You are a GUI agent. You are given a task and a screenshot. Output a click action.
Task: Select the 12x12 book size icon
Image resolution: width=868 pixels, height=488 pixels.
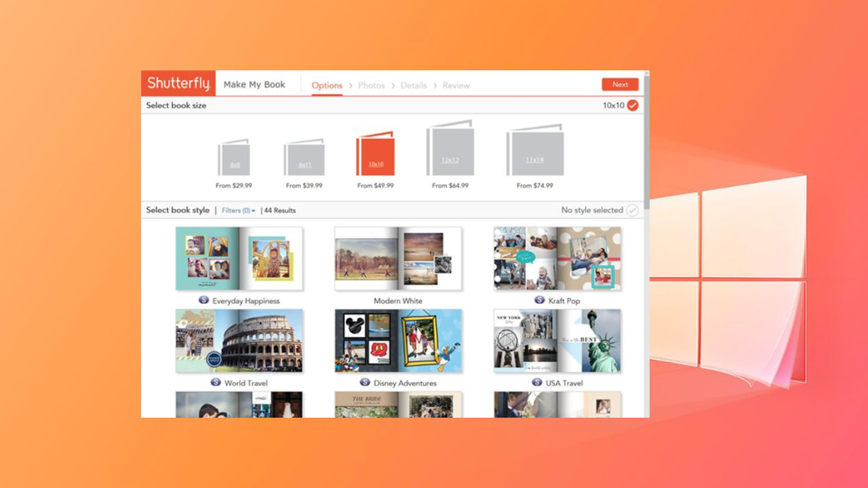coord(450,147)
